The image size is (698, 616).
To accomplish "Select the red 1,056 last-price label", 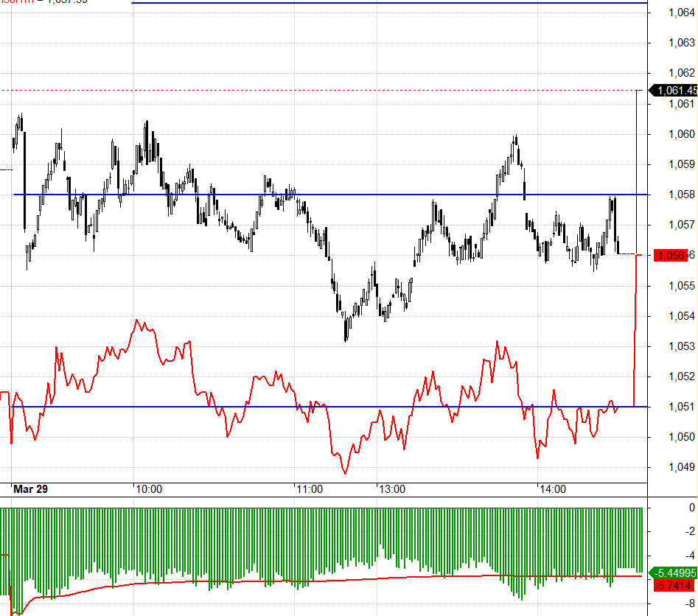I will [671, 256].
